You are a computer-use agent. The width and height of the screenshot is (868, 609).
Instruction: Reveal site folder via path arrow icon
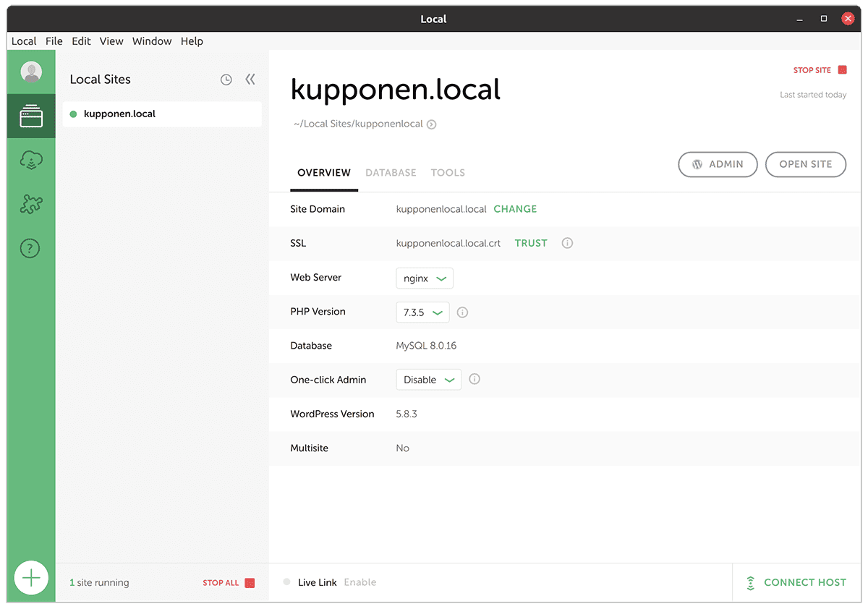coord(432,124)
